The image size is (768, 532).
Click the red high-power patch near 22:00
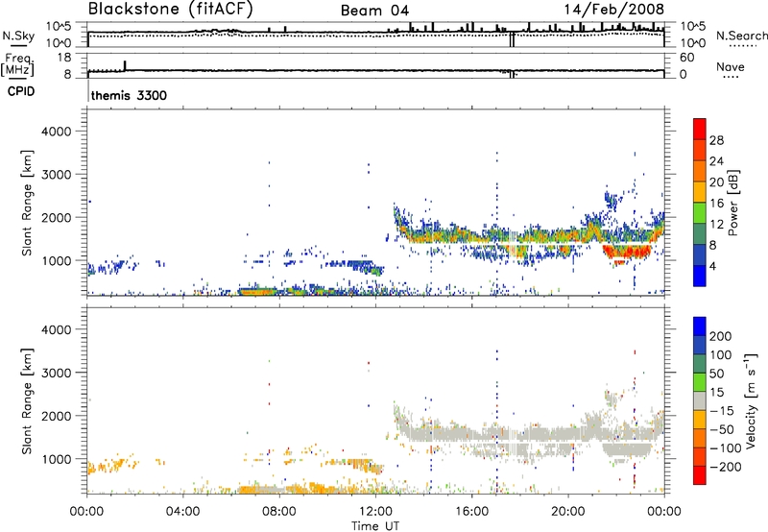tap(627, 253)
